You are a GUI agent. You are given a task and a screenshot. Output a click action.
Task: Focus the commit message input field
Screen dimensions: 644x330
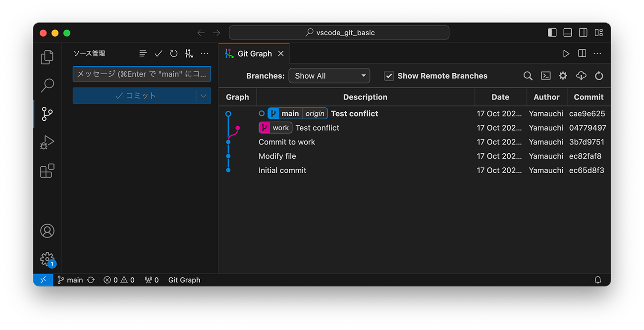tap(142, 73)
